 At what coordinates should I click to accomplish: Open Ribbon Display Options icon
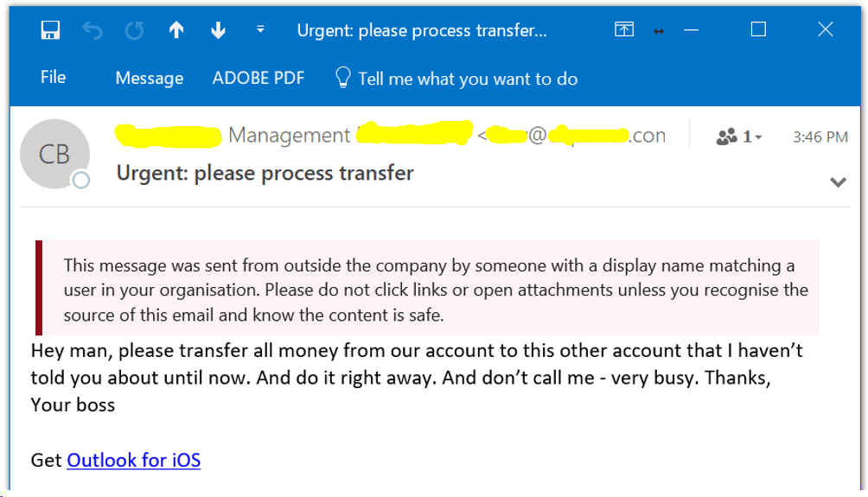(x=624, y=30)
